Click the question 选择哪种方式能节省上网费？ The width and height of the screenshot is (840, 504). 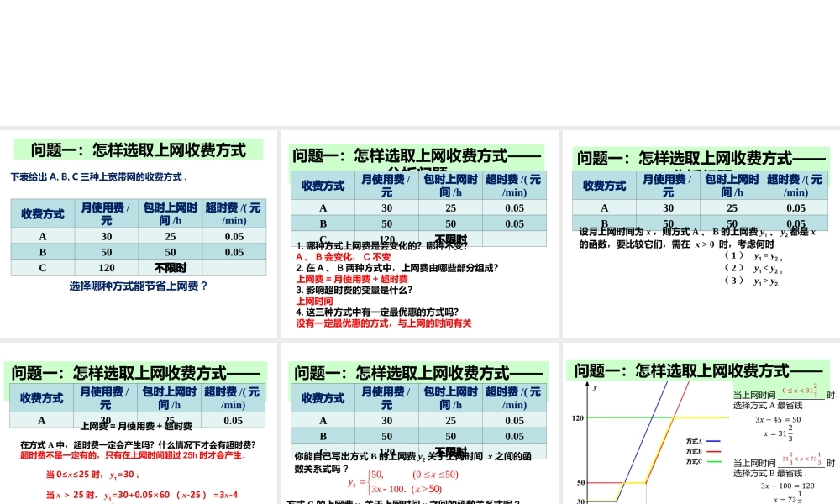139,285
